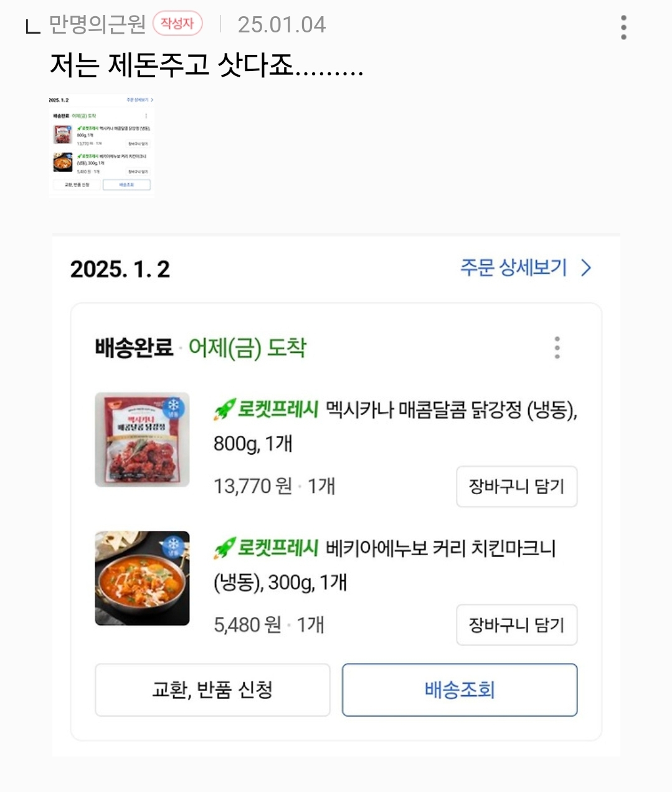Screen dimensions: 672x792
Task: Click the 작성자 author badge
Action: [x=177, y=24]
